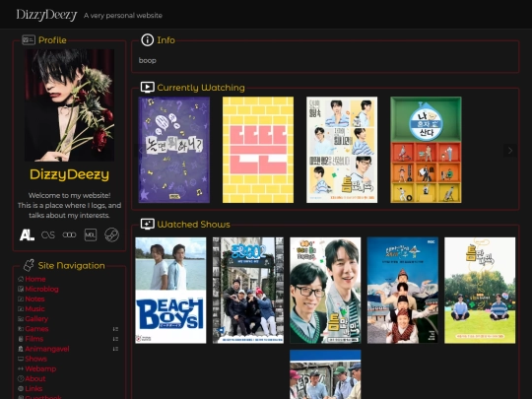Open the Shows page link

pyautogui.click(x=36, y=359)
